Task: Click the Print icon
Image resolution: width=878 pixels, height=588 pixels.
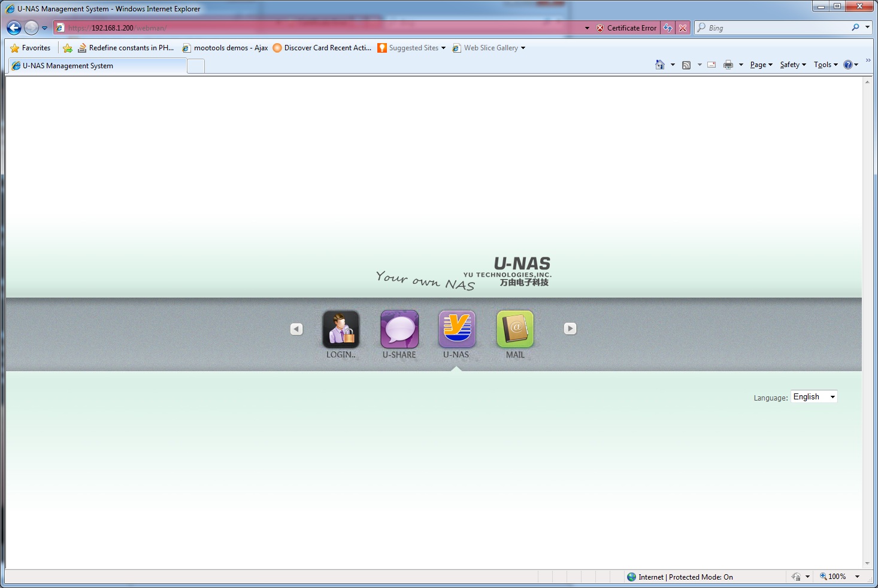Action: tap(728, 65)
